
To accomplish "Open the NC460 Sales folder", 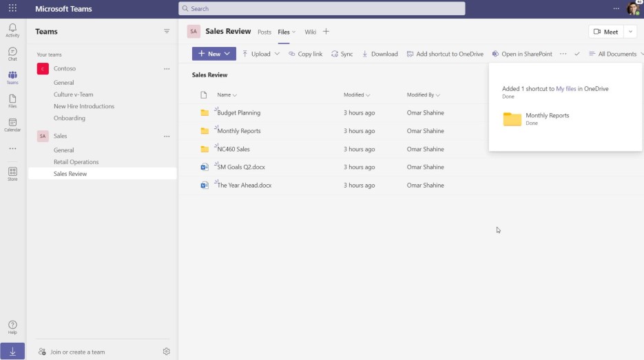I will tap(233, 149).
